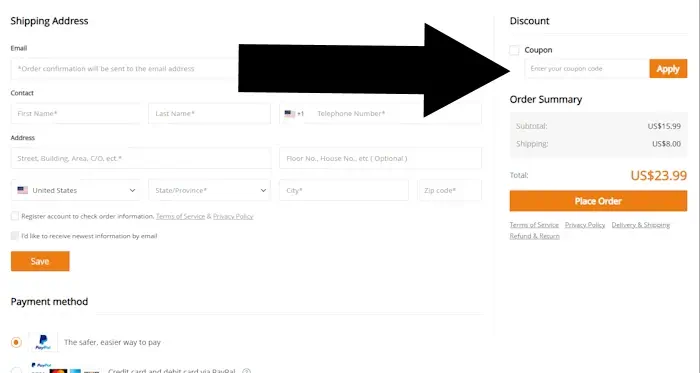The height and width of the screenshot is (373, 700).
Task: Tick the Coupon checkbox
Action: (514, 50)
